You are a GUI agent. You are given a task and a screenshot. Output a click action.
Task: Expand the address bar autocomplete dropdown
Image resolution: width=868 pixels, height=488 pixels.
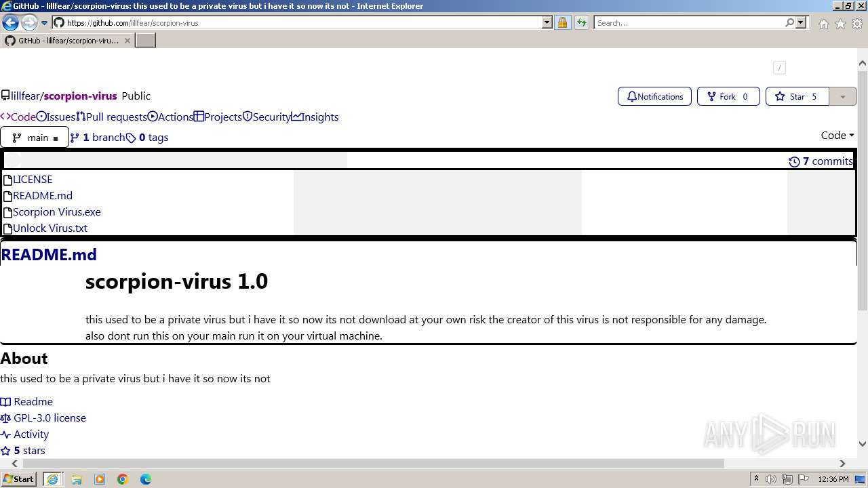point(547,22)
